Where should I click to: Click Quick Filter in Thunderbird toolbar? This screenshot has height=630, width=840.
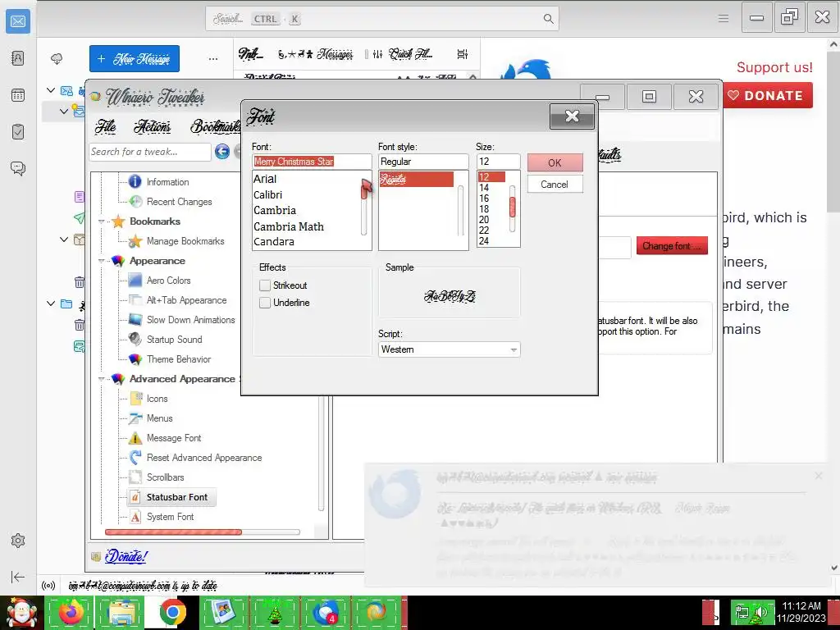(404, 54)
